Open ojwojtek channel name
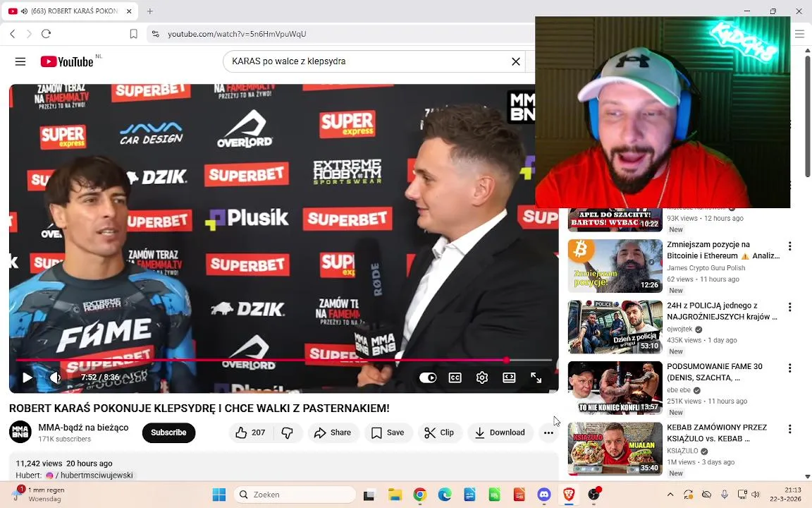Image resolution: width=812 pixels, height=508 pixels. pos(679,329)
